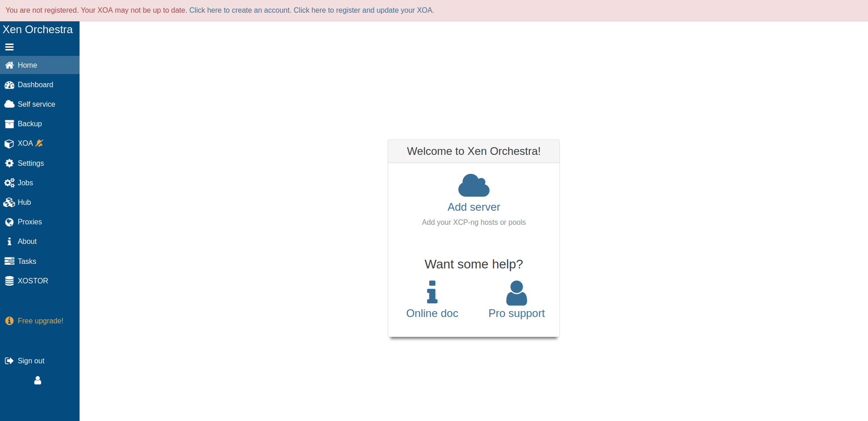Image resolution: width=868 pixels, height=421 pixels.
Task: Open the Tasks page
Action: (27, 261)
